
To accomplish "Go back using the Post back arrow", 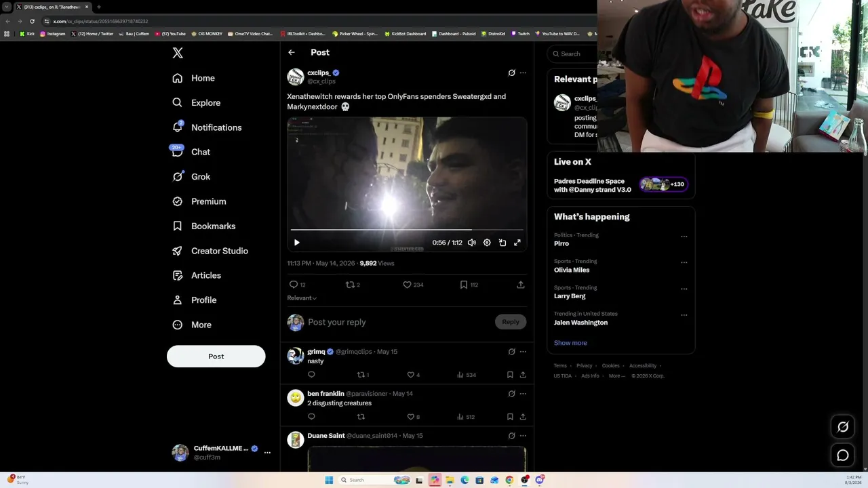I will pos(292,52).
